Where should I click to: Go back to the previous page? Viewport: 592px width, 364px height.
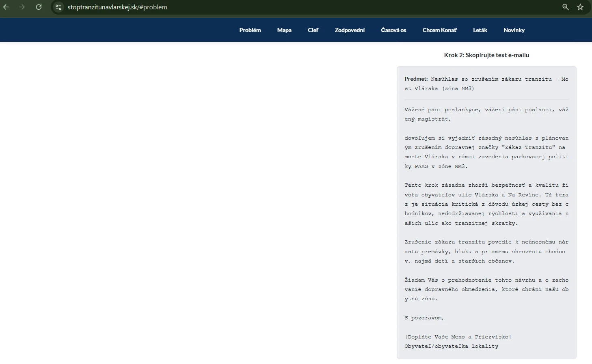(x=6, y=7)
